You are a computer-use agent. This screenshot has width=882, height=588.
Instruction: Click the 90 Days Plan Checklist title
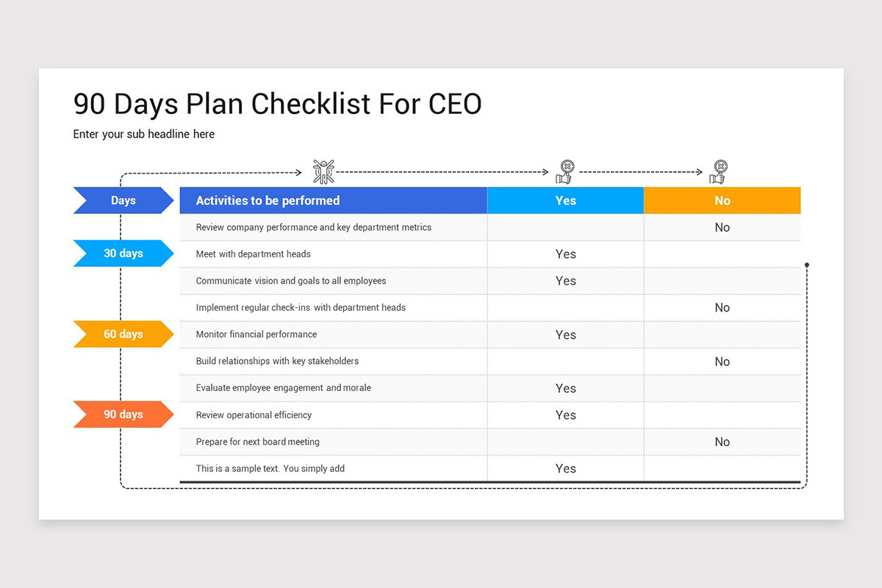(x=277, y=104)
